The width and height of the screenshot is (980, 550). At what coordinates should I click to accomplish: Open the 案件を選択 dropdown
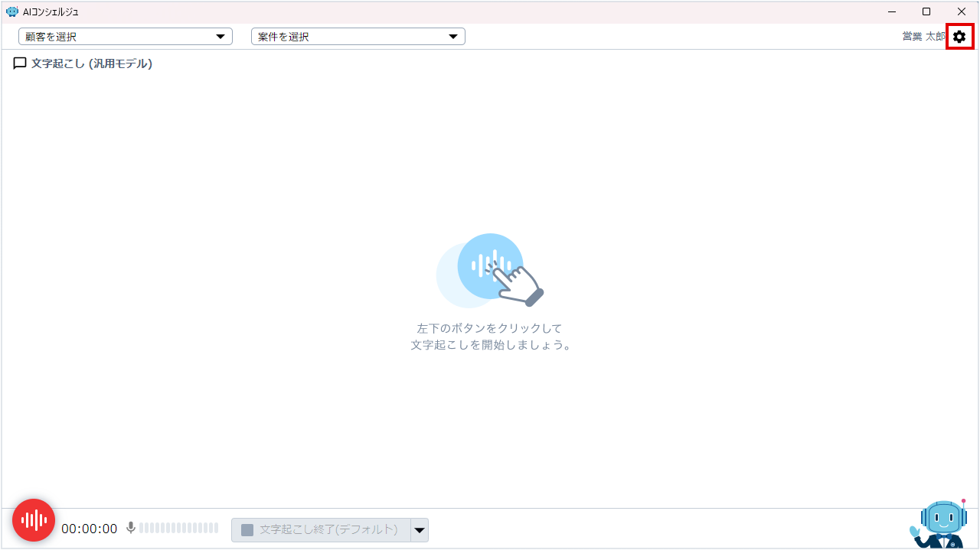(358, 37)
